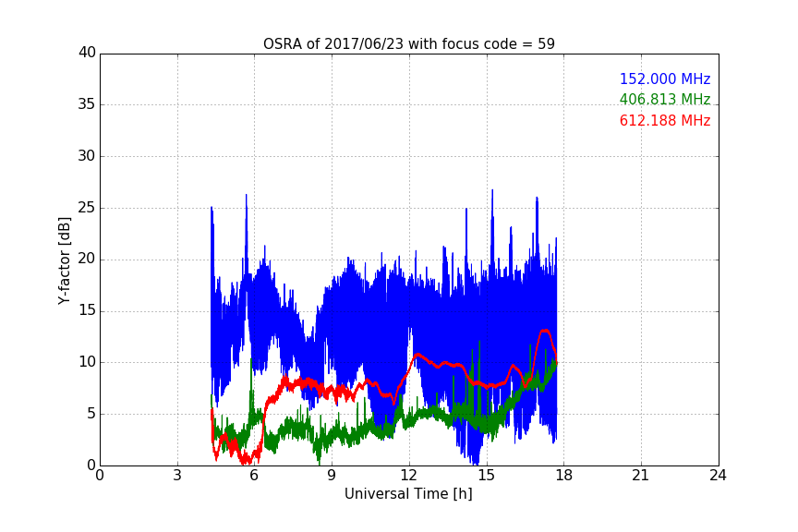Click the x-axis tick label '9'
This screenshot has width=798, height=532.
tap(332, 476)
